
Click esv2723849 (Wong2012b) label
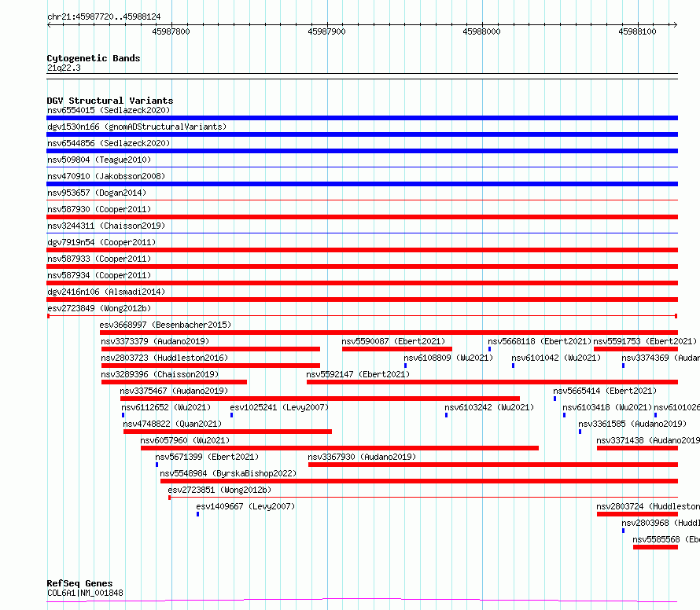coord(99,308)
